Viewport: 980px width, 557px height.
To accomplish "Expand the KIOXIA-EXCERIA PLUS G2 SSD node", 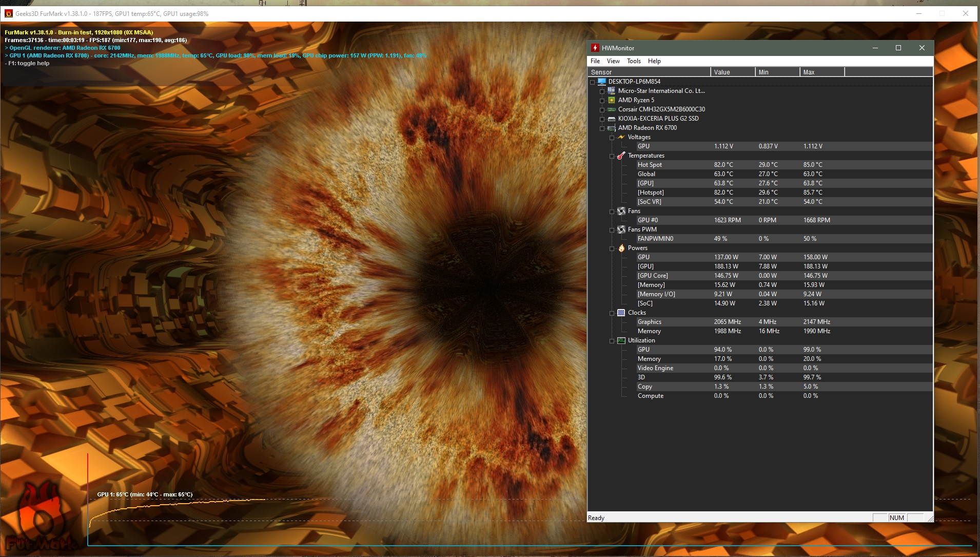I will point(602,119).
